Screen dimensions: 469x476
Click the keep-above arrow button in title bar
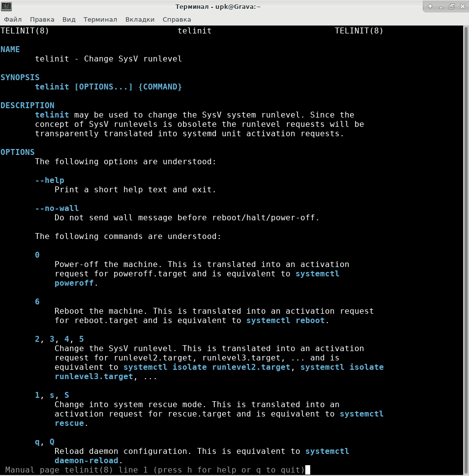[x=430, y=6]
